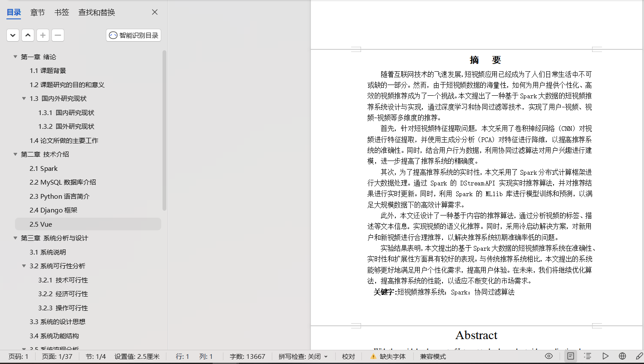Collapse the 3.2 系统可行性分析 node
The width and height of the screenshot is (644, 364).
(x=24, y=266)
